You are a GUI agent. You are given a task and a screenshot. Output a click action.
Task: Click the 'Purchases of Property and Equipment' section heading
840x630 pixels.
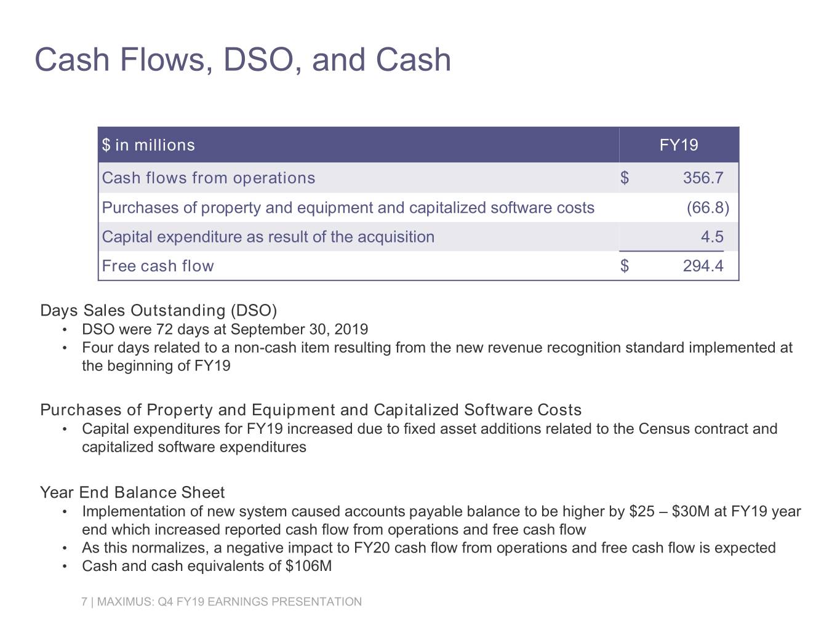[310, 410]
